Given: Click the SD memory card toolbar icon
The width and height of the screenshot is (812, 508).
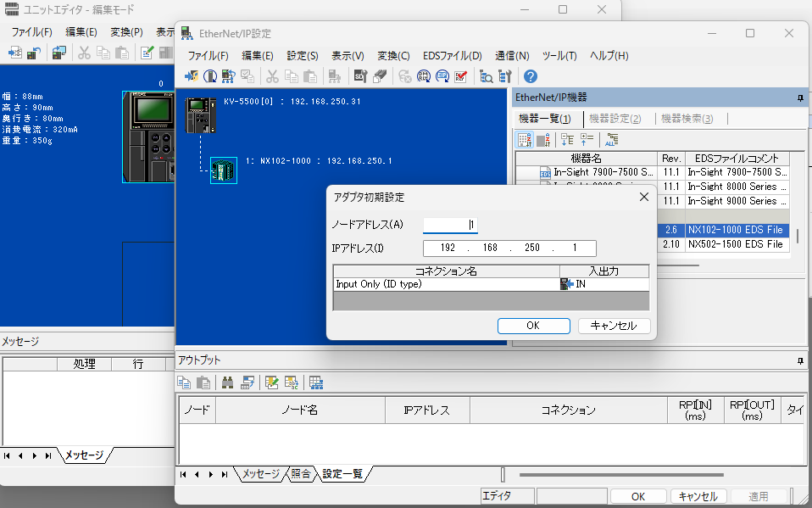Looking at the screenshot, I should (x=359, y=76).
